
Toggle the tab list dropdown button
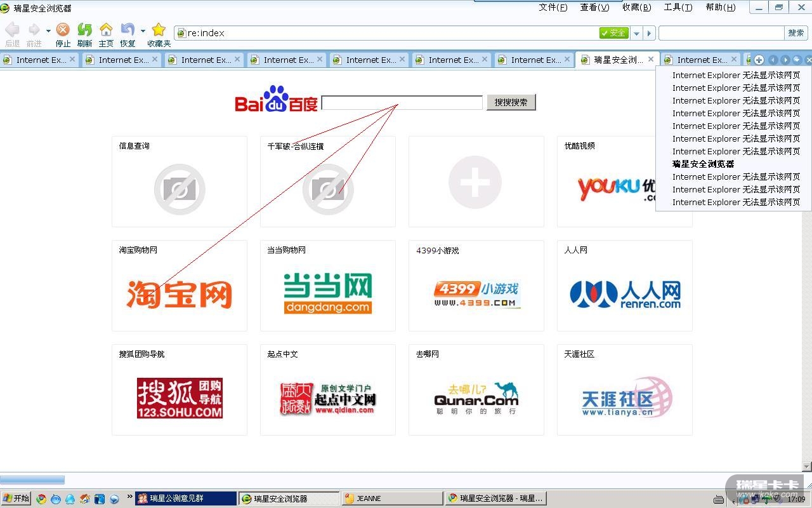coord(797,60)
